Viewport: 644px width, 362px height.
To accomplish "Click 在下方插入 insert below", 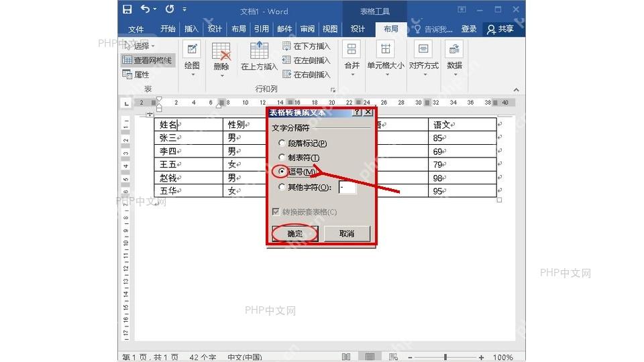I will (307, 46).
